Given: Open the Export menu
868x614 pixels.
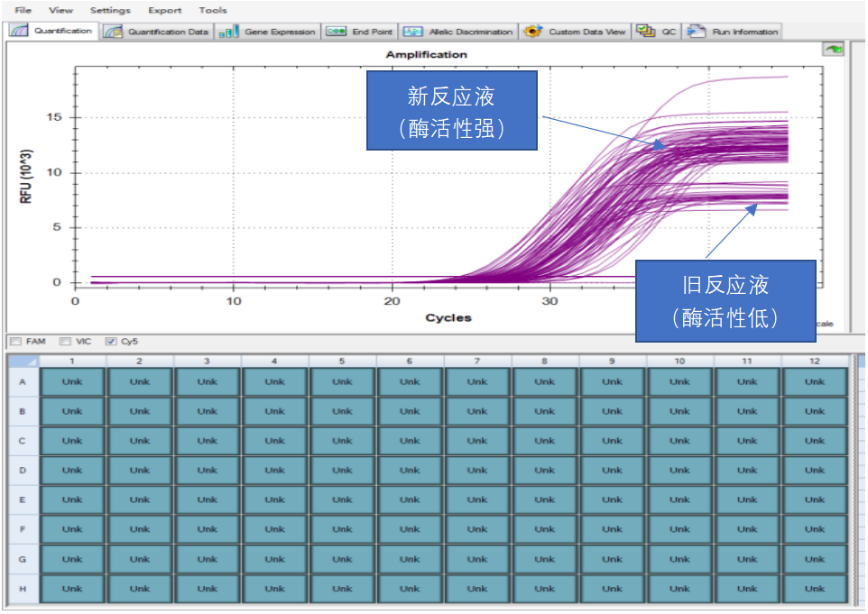Looking at the screenshot, I should tap(164, 10).
